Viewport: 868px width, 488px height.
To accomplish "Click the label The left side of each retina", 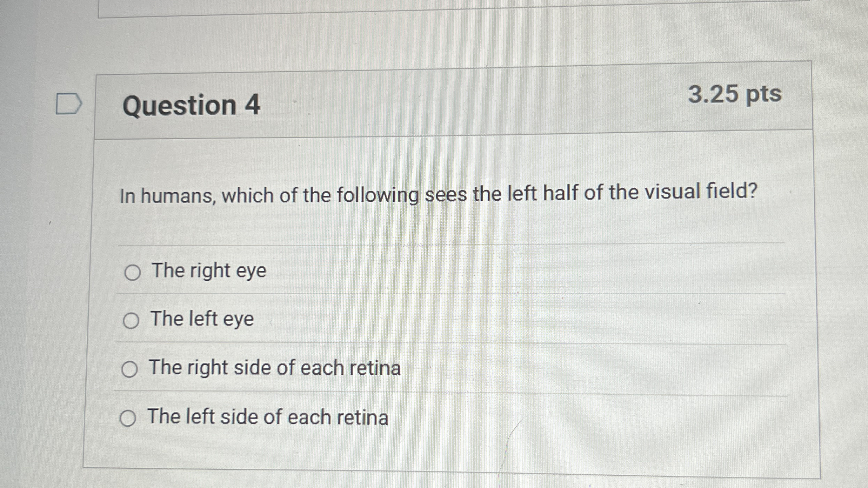I will [268, 417].
